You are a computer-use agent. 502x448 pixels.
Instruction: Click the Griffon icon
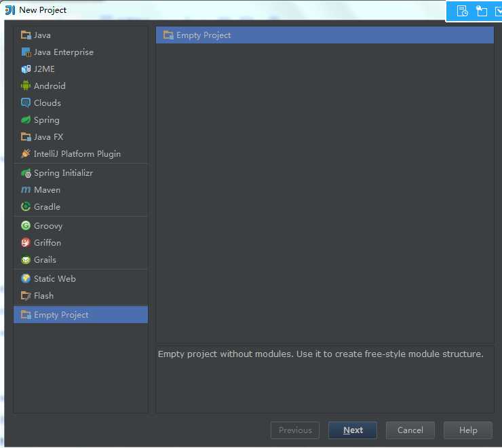coord(26,243)
